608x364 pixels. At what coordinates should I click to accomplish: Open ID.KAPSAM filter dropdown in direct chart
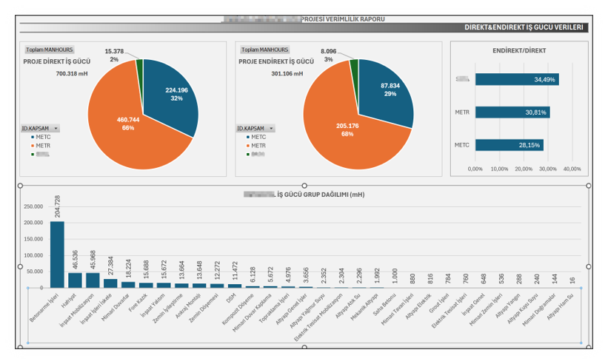[x=56, y=128]
